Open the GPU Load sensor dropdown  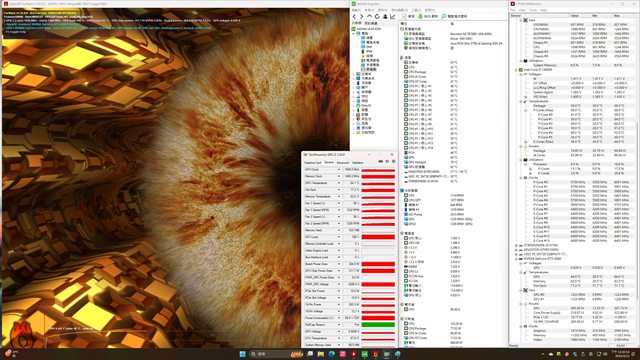(x=338, y=237)
